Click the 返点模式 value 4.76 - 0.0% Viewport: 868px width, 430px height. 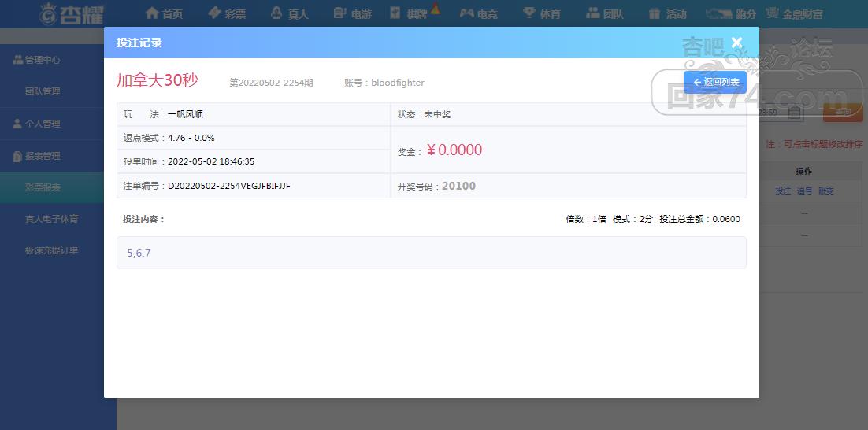191,138
